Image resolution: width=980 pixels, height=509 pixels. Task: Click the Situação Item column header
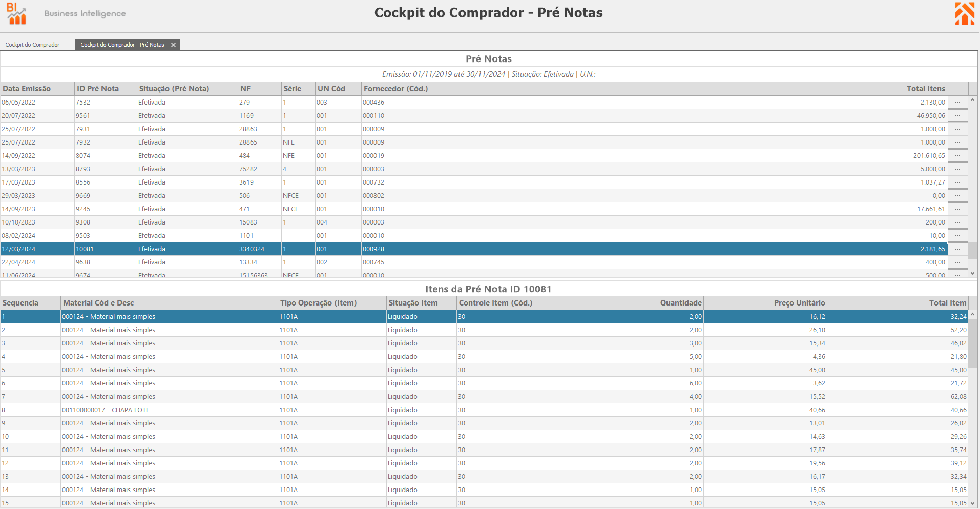coord(422,303)
